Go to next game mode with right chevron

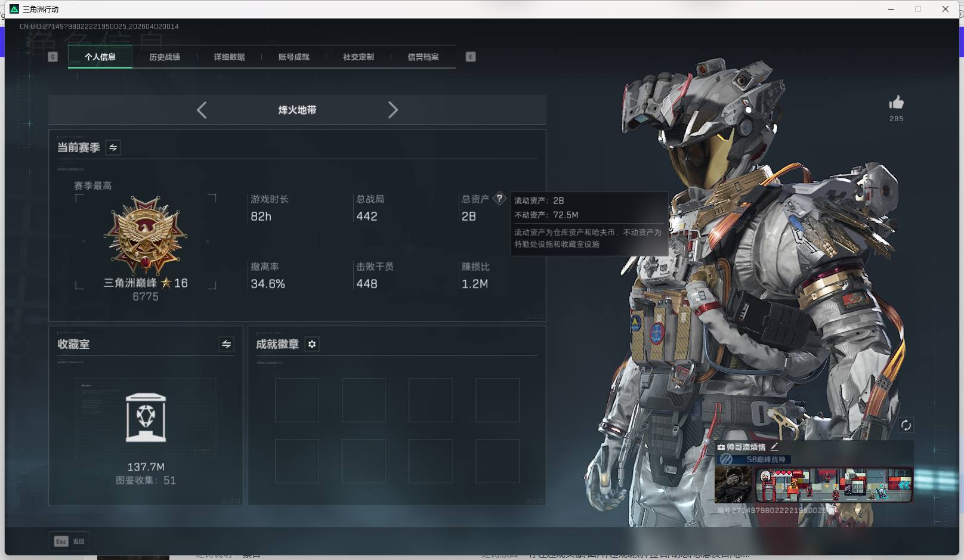[393, 110]
